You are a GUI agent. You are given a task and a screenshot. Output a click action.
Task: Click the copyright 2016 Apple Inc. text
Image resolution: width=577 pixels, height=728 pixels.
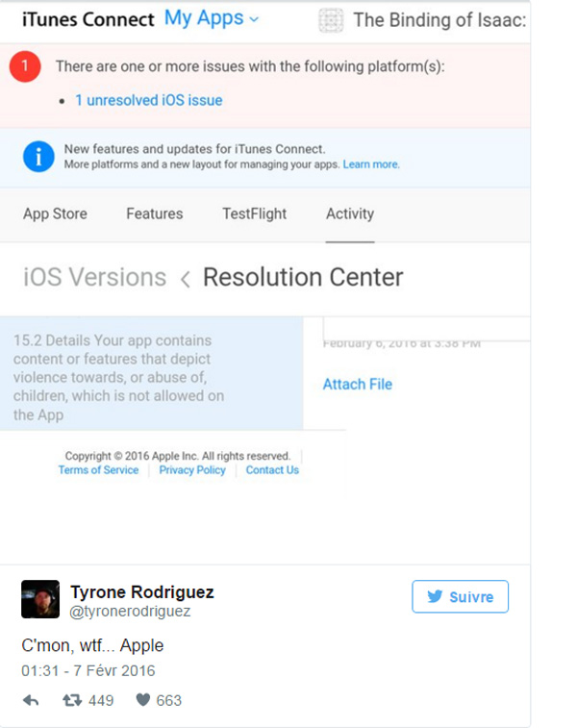tap(178, 456)
